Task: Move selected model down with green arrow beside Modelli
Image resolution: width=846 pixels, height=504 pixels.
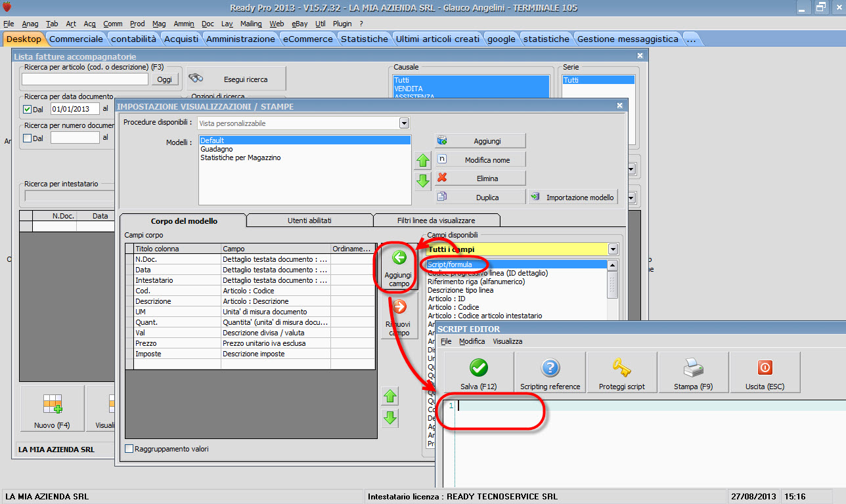Action: click(423, 180)
